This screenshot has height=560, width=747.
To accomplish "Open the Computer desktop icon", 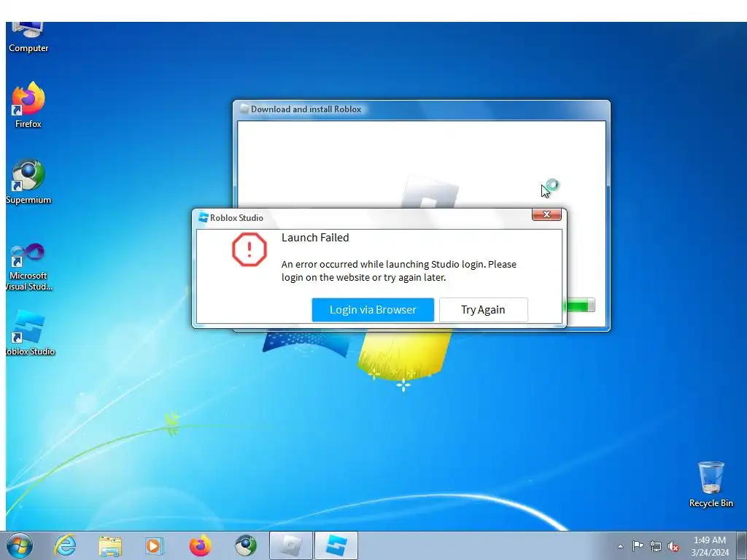I will 28,38.
